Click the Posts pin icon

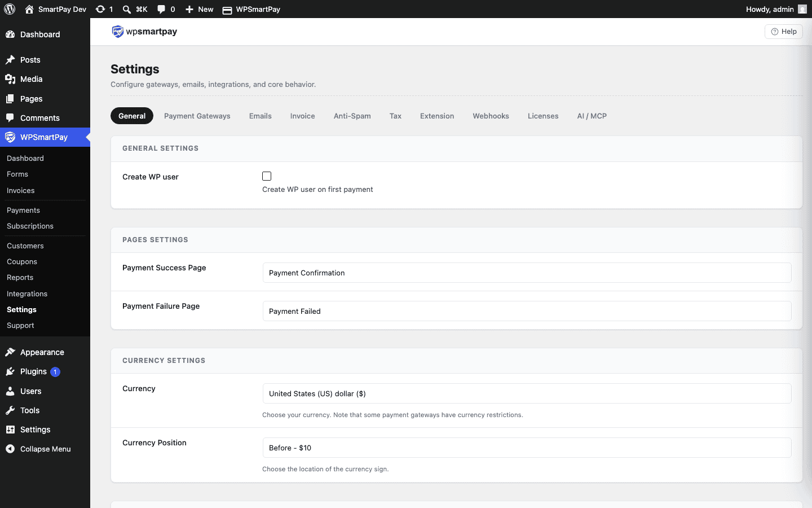click(10, 60)
